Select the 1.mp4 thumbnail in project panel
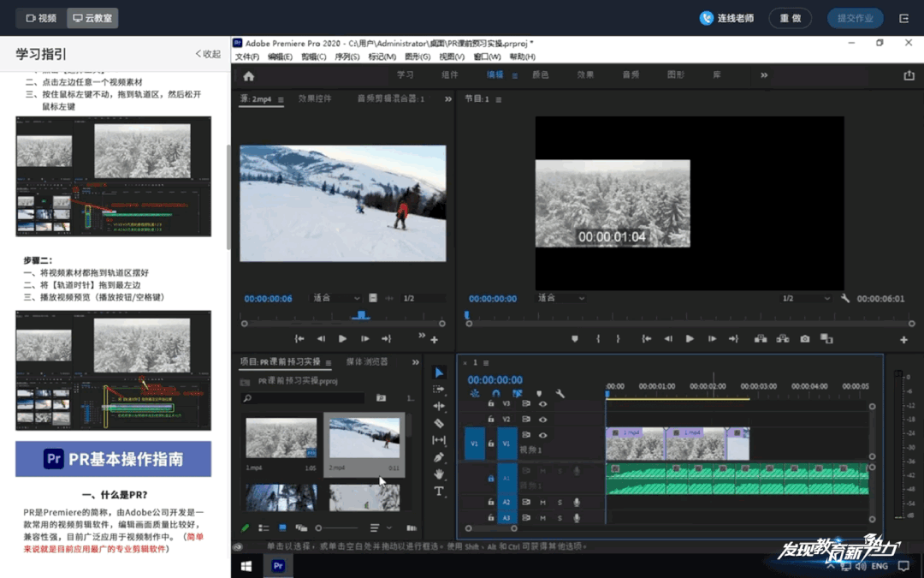This screenshot has width=924, height=578. click(x=281, y=438)
